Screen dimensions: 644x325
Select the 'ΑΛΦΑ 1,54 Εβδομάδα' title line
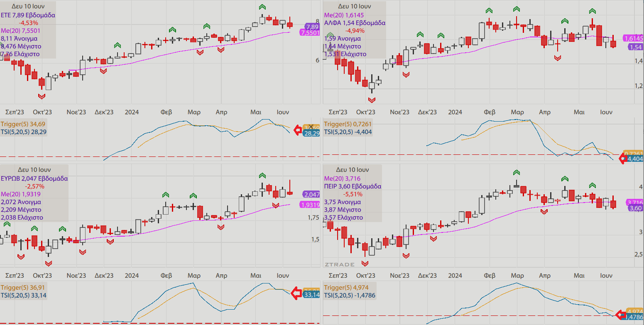(355, 23)
